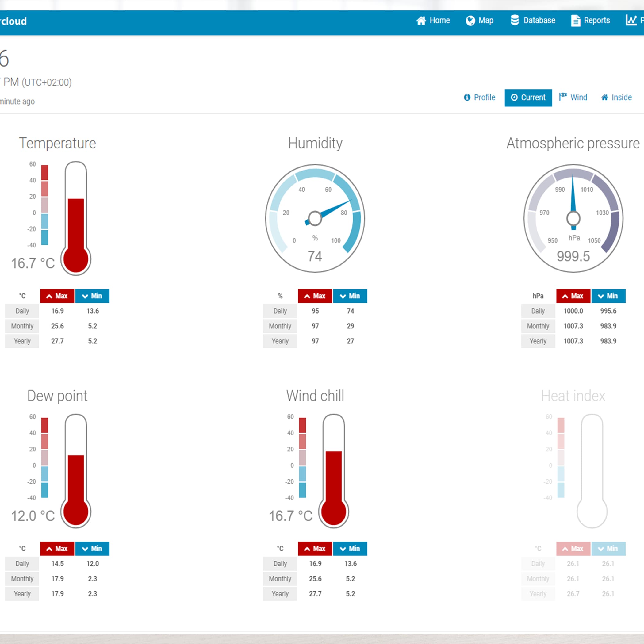
Task: Click Temperature Min header button
Action: point(92,296)
